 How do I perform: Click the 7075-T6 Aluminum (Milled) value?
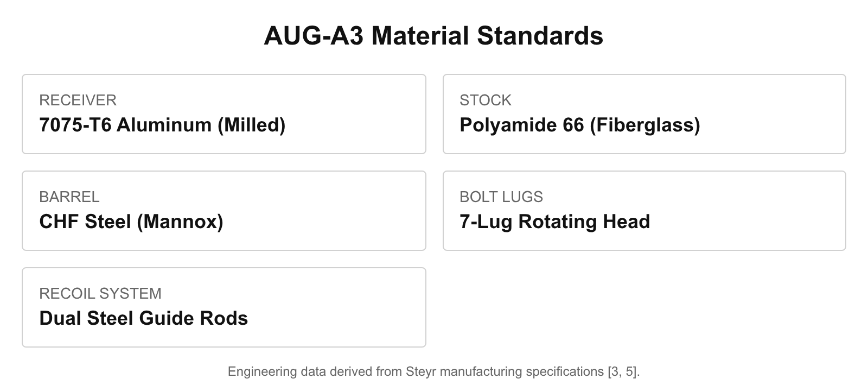pyautogui.click(x=162, y=125)
